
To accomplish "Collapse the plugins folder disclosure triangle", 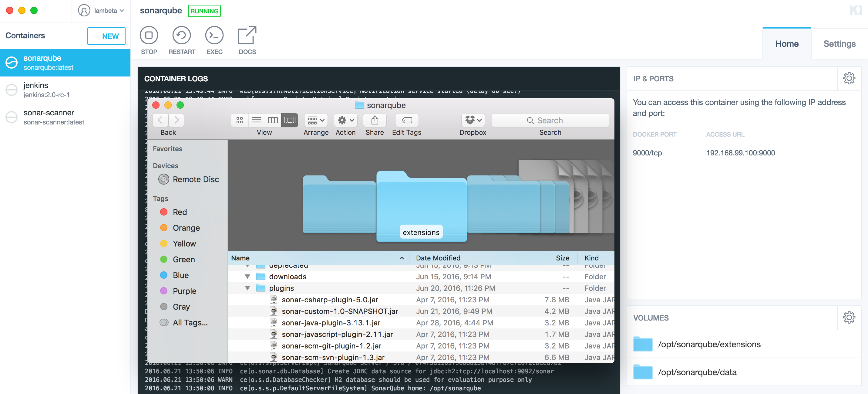I will [x=248, y=288].
